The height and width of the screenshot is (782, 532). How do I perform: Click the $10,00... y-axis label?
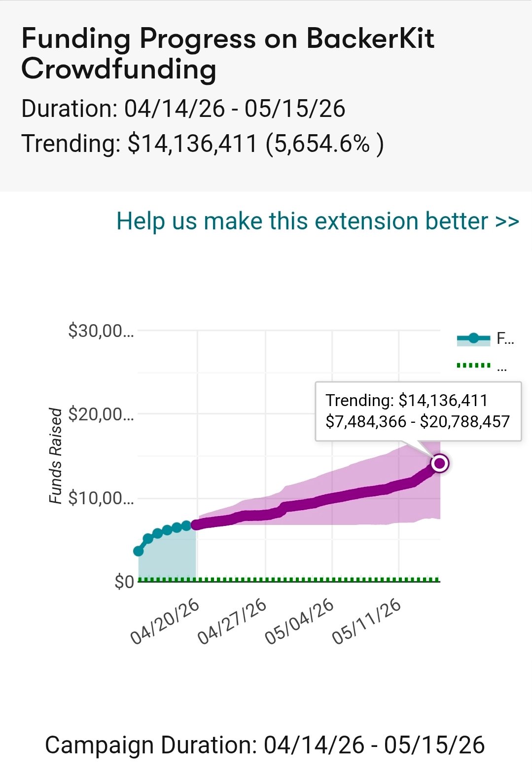pyautogui.click(x=101, y=498)
